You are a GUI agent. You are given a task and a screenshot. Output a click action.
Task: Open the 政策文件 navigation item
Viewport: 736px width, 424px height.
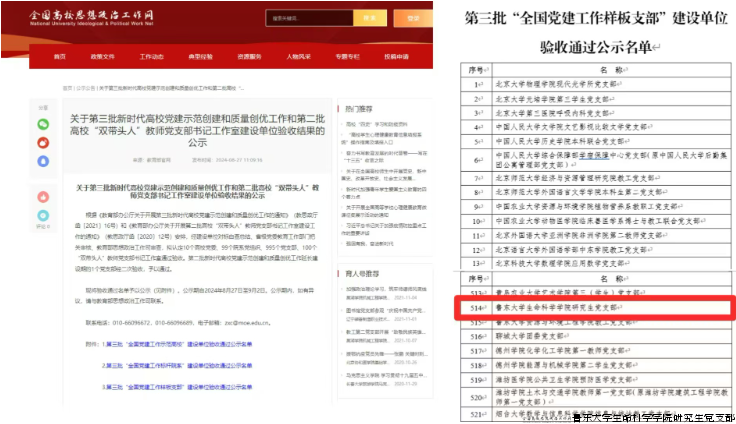point(103,57)
